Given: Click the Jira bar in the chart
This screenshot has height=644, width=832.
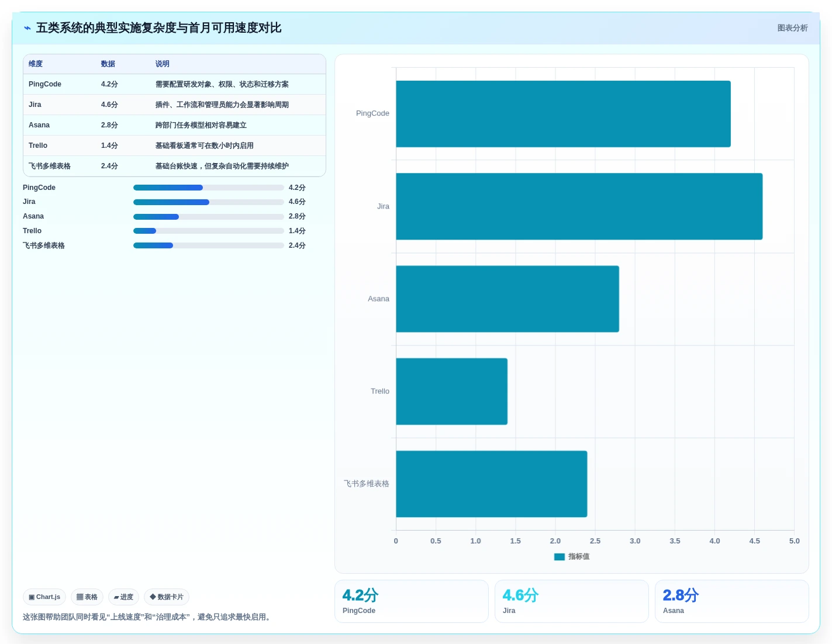Looking at the screenshot, I should click(x=579, y=206).
